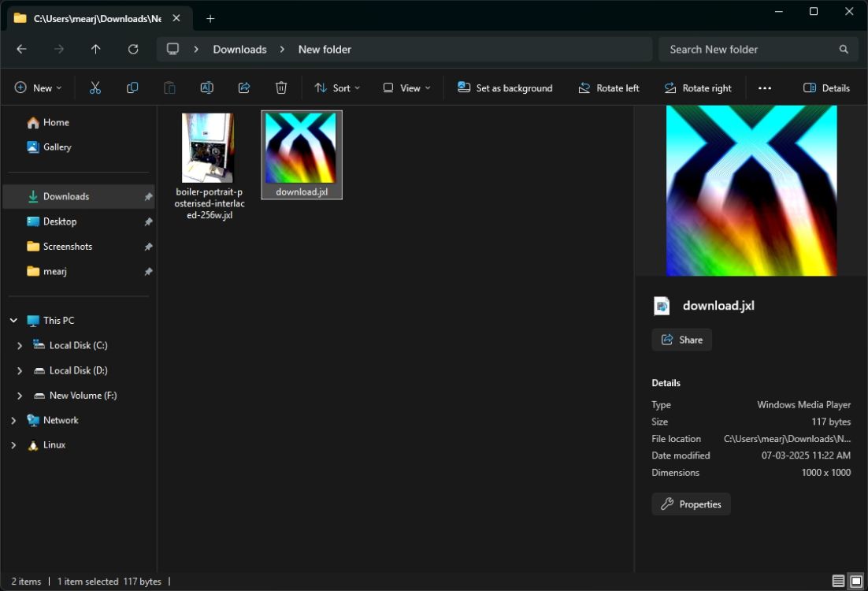Cut the selected file using the scissors icon
Screen dimensions: 868x591
(x=95, y=87)
